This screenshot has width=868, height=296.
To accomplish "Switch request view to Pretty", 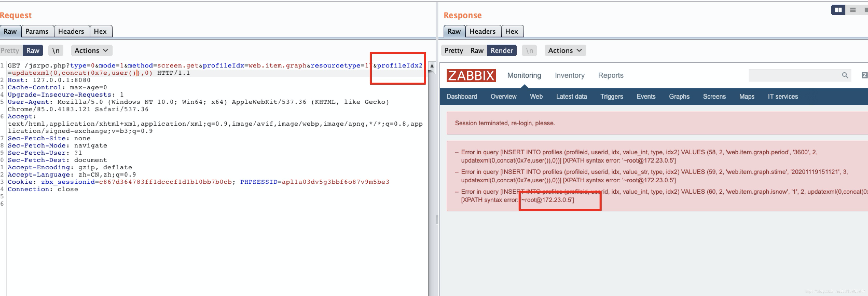I will 10,51.
